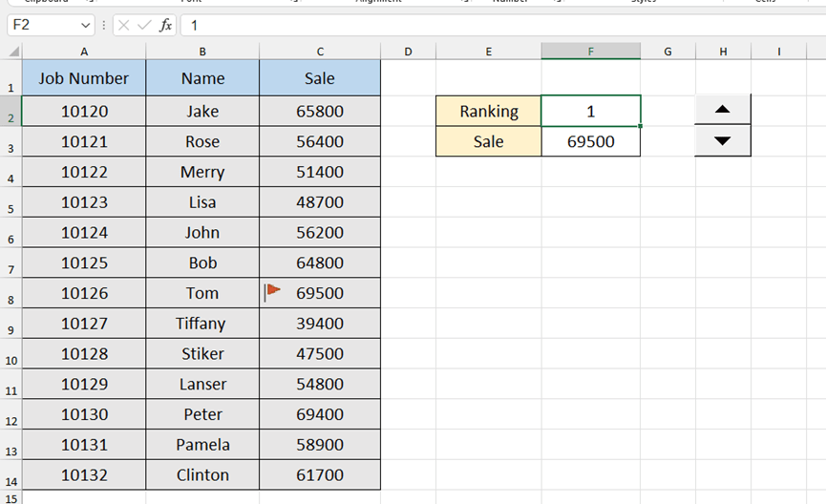Select cell with name Clinton
The image size is (826, 504).
(x=202, y=475)
